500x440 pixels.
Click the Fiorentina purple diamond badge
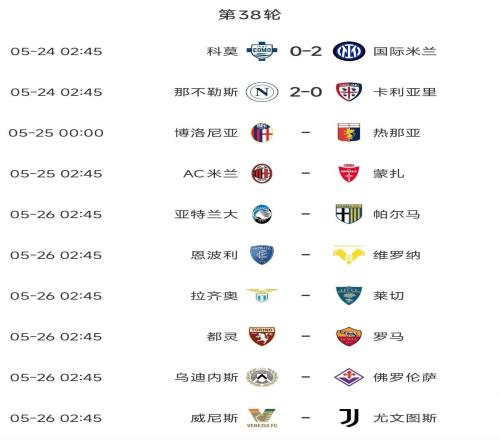pyautogui.click(x=349, y=377)
